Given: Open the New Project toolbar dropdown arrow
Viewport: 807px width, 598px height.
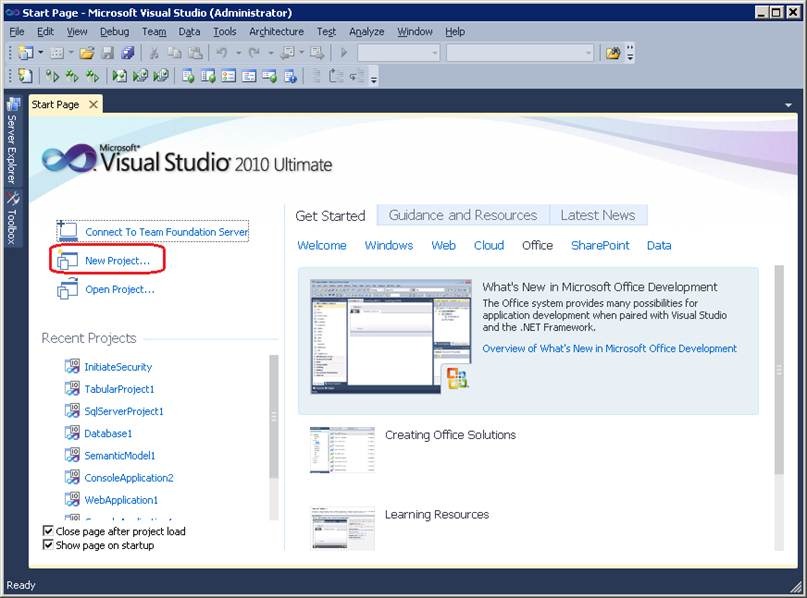Looking at the screenshot, I should pyautogui.click(x=40, y=52).
